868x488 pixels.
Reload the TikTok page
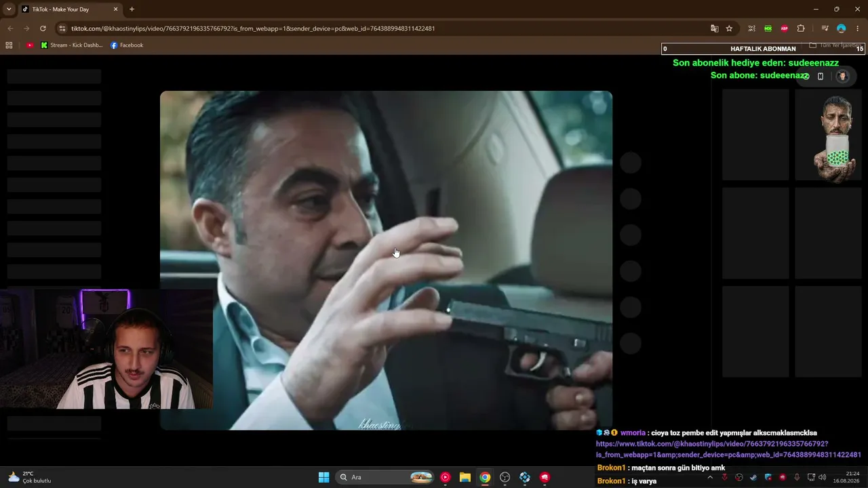pyautogui.click(x=43, y=28)
